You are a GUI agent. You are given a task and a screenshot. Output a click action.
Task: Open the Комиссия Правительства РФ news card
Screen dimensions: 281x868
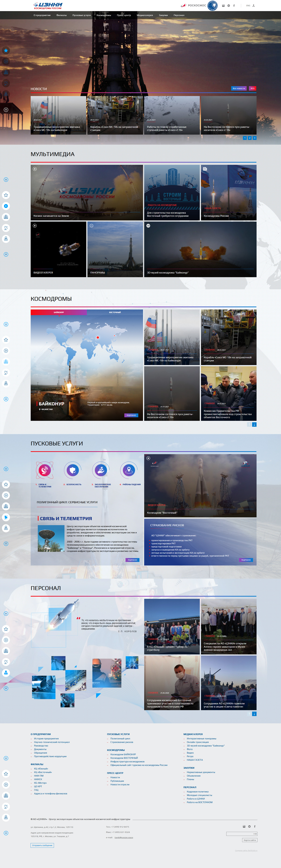(229, 393)
